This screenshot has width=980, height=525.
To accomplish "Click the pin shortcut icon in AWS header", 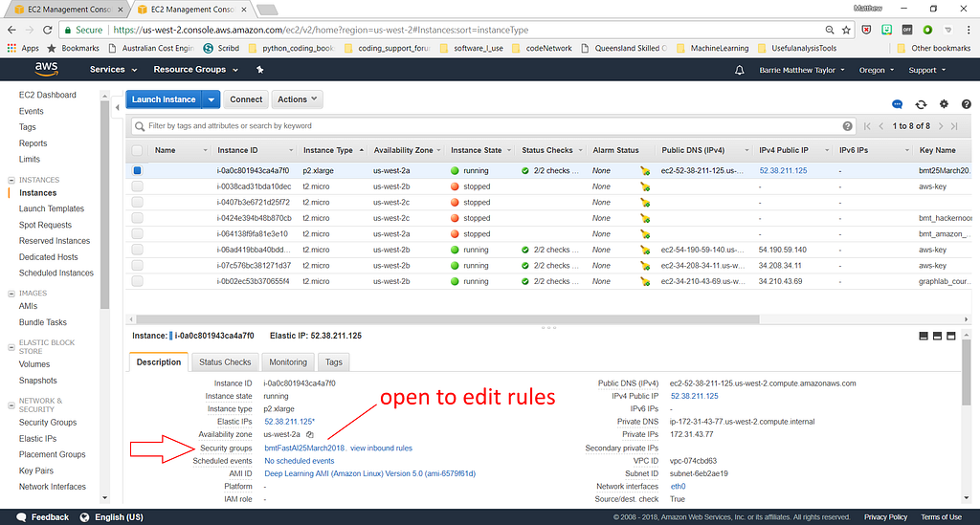I will [260, 69].
